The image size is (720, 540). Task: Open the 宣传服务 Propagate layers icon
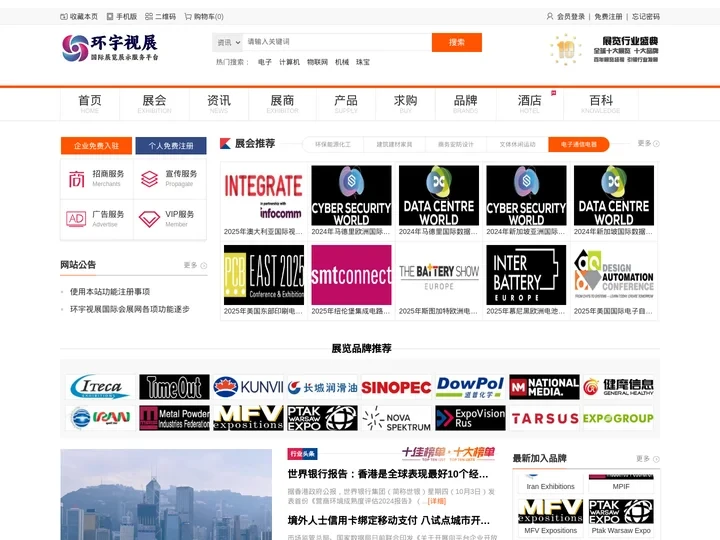(149, 179)
